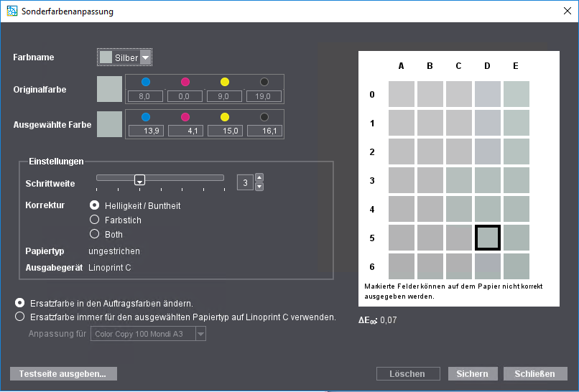Click the selected color yellow field 15,0

(225, 131)
